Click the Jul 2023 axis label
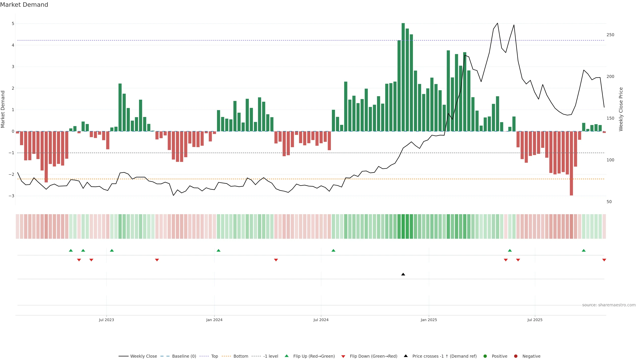This screenshot has height=362, width=644. point(106,320)
